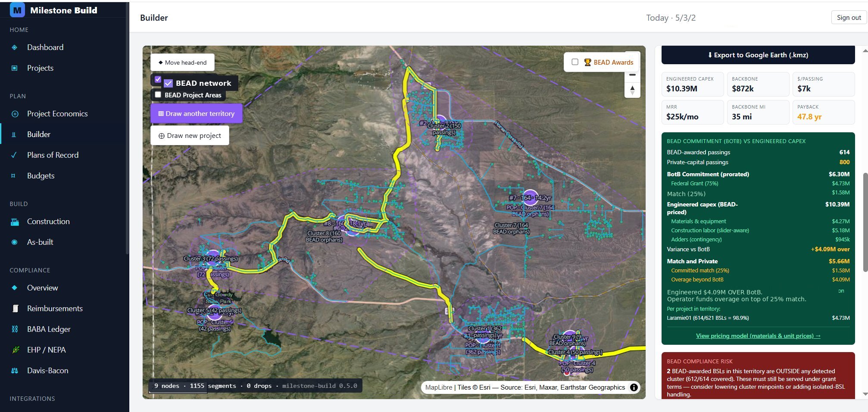Select the Cluster 3 node marker
This screenshot has height=412, width=868.
tap(213, 257)
